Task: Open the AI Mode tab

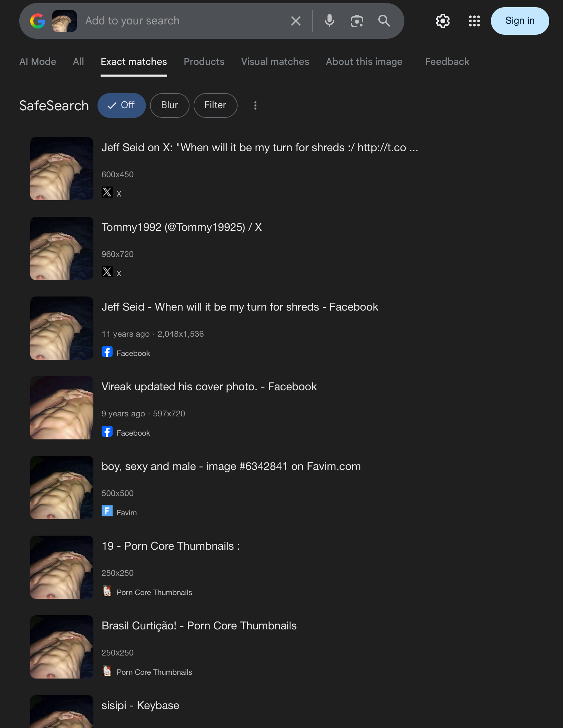Action: click(x=38, y=62)
